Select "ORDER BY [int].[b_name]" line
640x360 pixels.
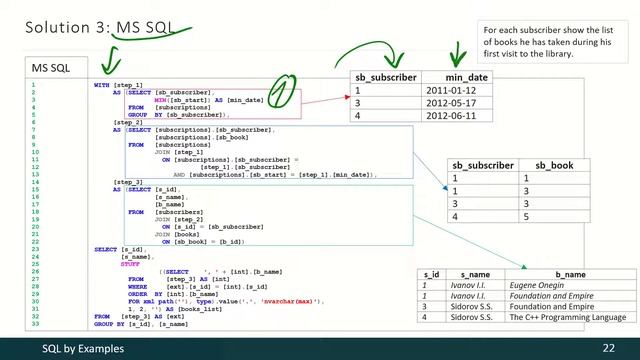pos(173,294)
